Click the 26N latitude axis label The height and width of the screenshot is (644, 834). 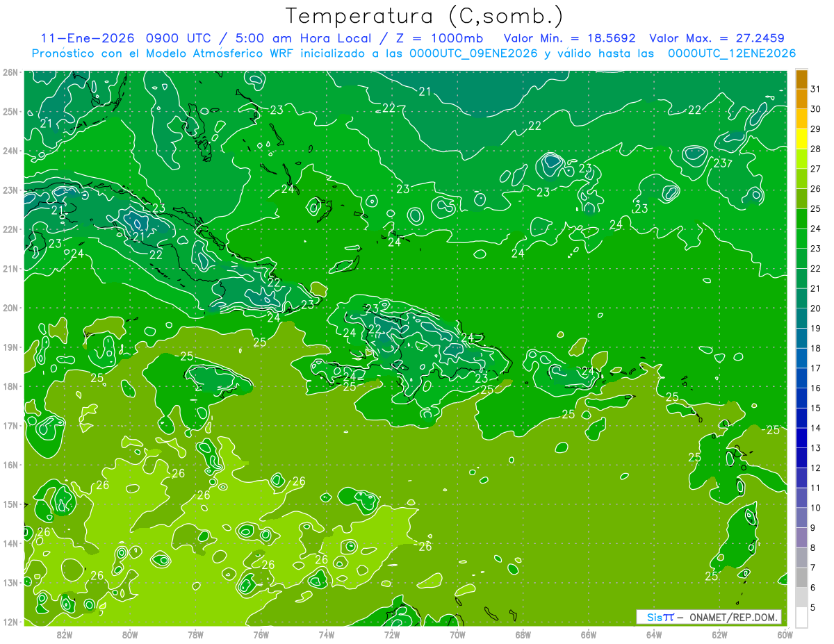point(10,72)
